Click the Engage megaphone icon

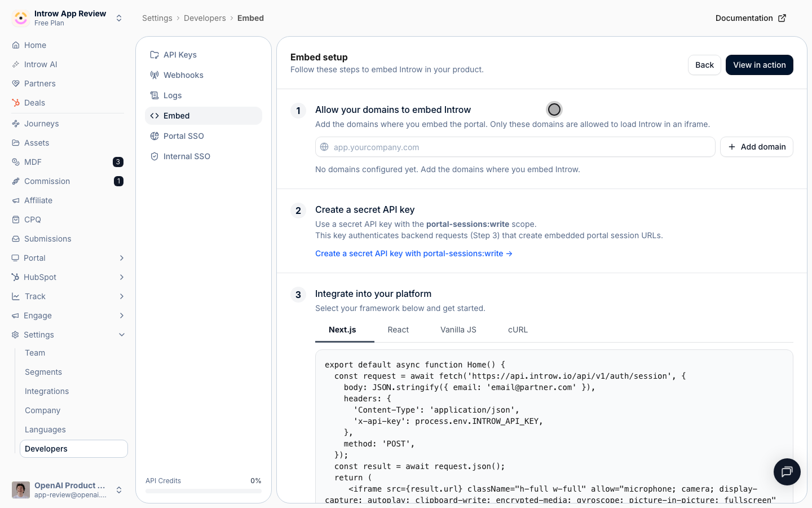click(x=15, y=316)
